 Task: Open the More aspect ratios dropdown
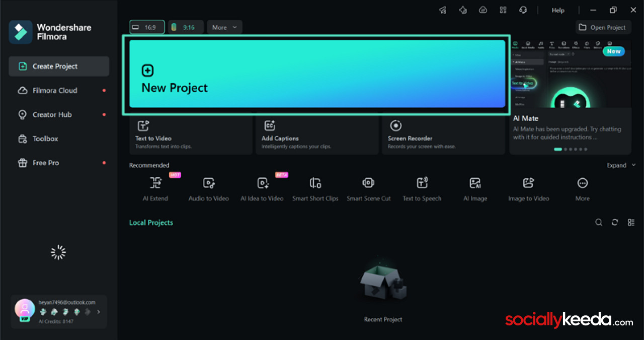point(224,27)
